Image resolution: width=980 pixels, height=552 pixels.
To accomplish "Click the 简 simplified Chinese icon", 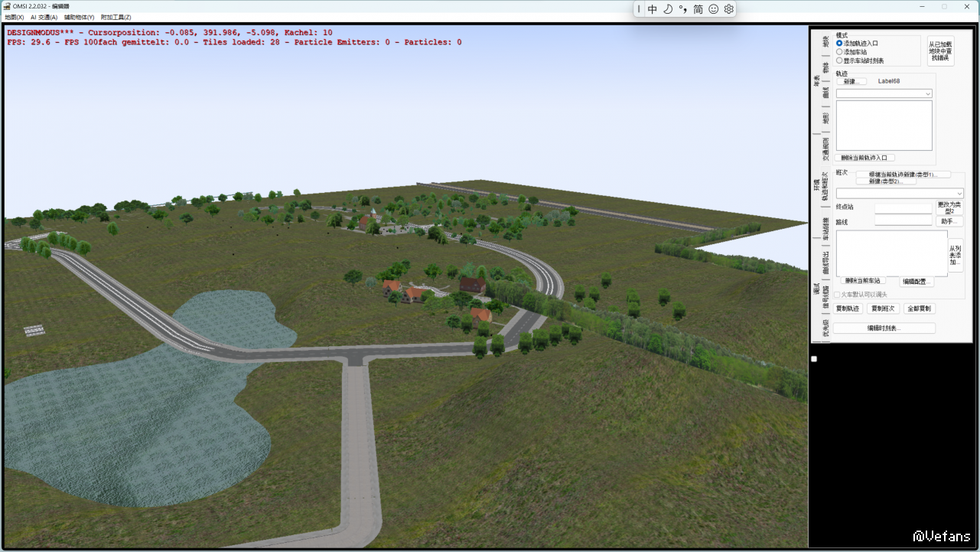I will click(698, 9).
